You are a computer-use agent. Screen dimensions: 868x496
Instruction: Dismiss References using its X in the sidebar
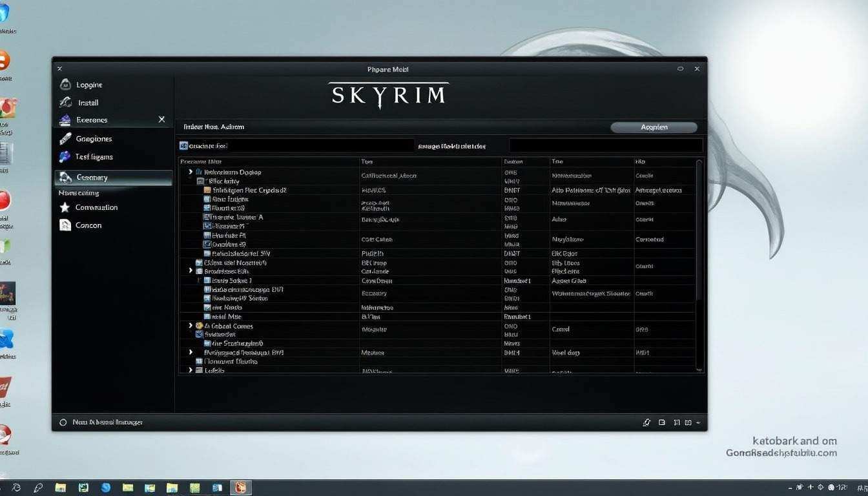(x=161, y=119)
